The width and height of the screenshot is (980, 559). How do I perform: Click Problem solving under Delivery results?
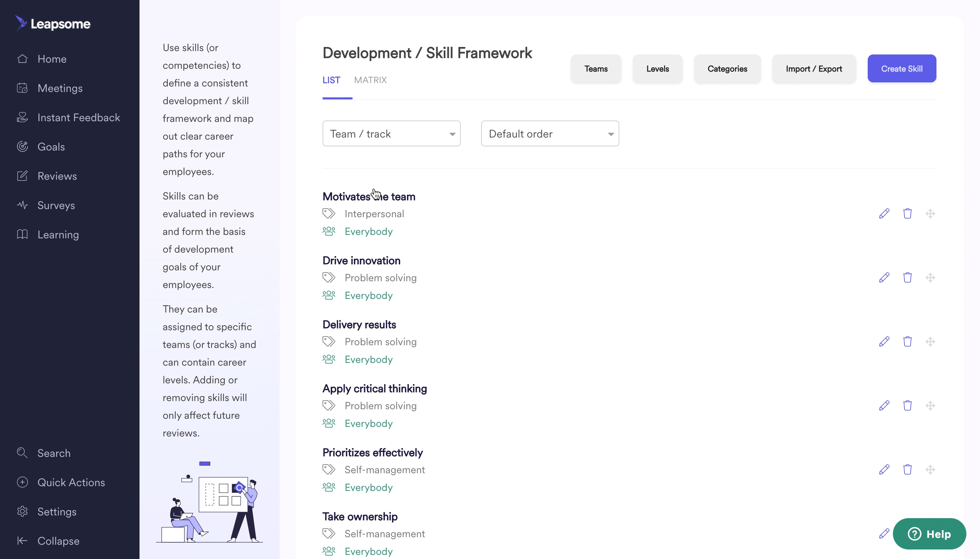coord(380,342)
